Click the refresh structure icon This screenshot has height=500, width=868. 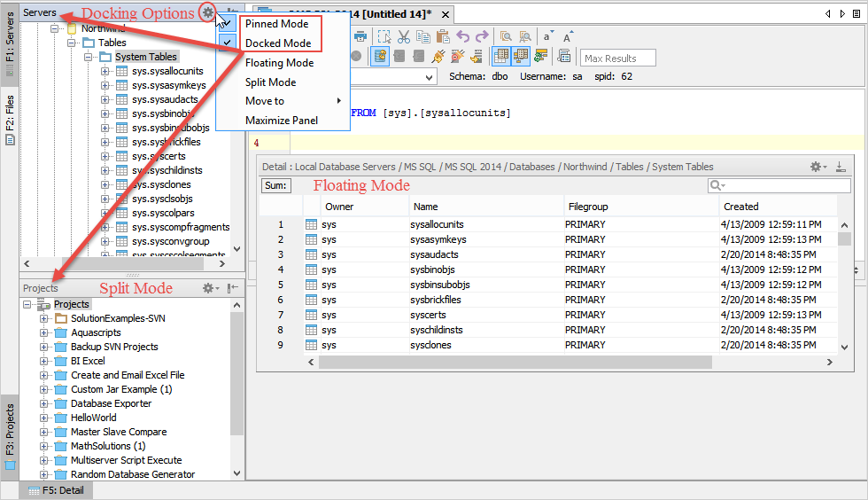541,56
